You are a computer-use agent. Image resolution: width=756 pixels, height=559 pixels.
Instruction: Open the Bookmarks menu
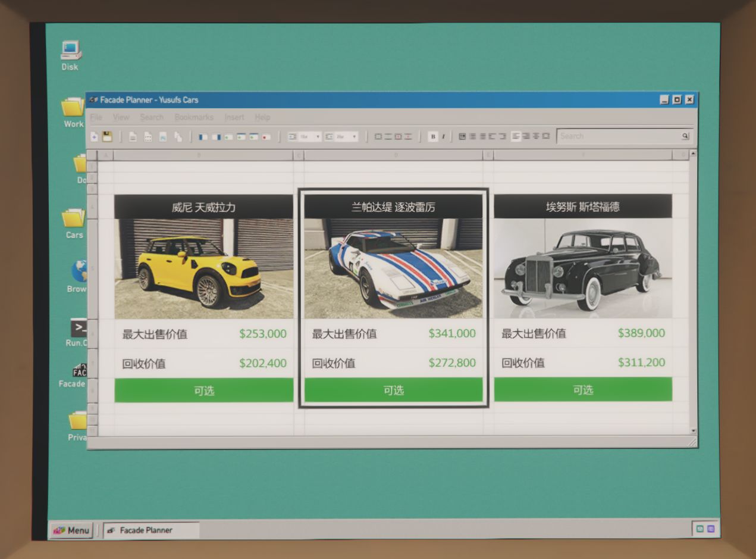[194, 117]
